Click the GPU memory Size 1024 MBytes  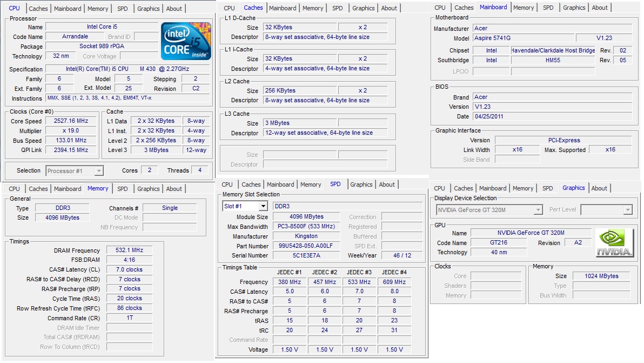[601, 276]
